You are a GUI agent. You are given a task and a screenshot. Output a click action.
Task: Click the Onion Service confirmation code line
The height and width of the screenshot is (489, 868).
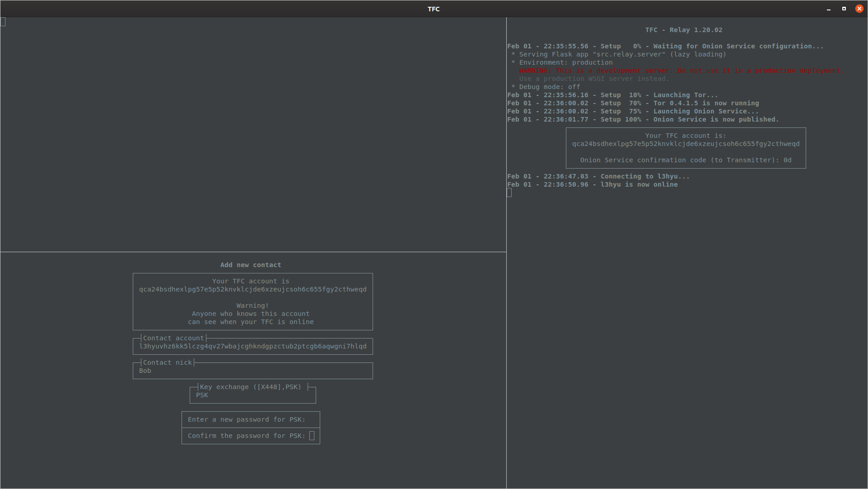pos(686,160)
